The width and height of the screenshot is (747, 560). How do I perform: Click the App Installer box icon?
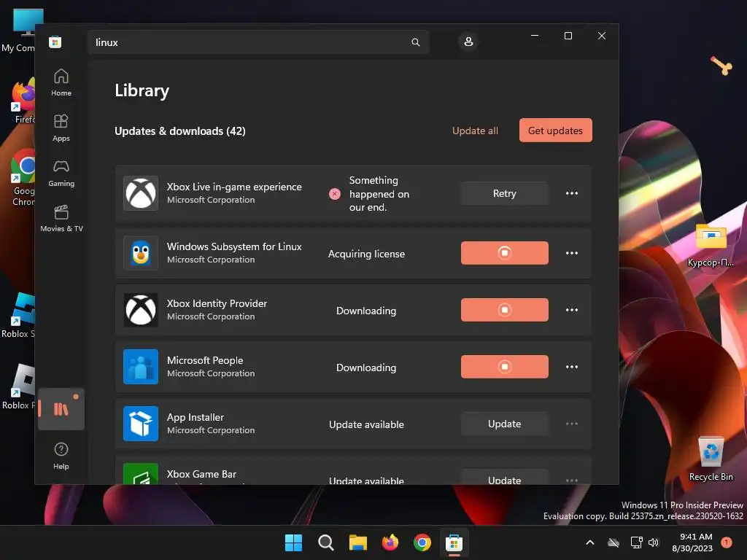click(141, 424)
